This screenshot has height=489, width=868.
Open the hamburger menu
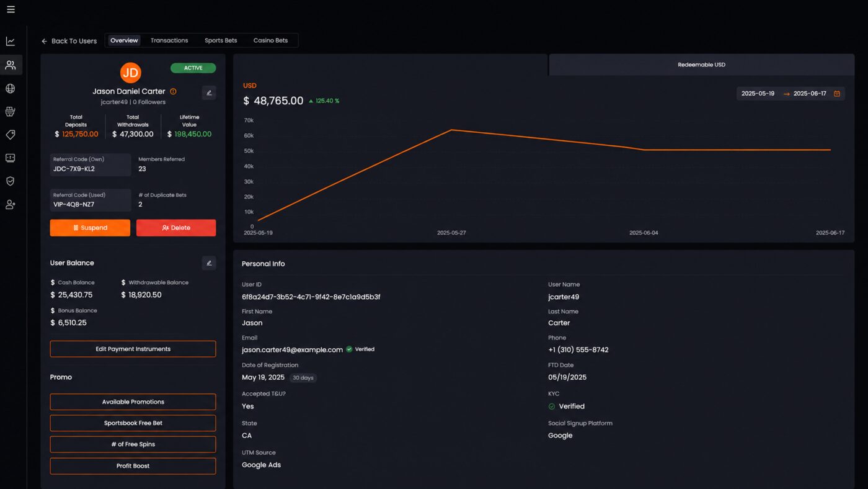pos(11,9)
